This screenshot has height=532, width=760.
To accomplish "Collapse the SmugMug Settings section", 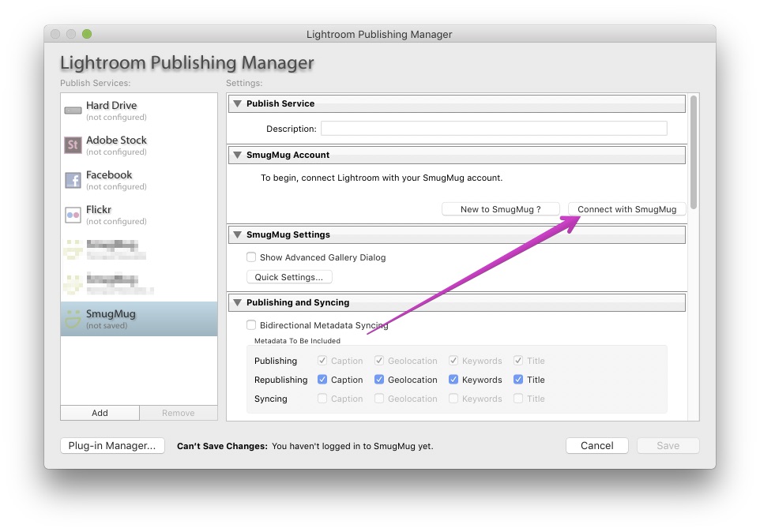I will [x=238, y=234].
